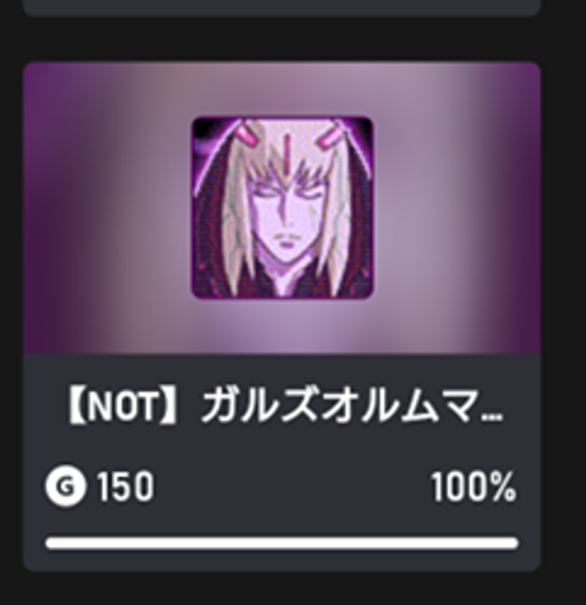Click the previous card edge at top
This screenshot has height=605, width=586.
coord(282,8)
